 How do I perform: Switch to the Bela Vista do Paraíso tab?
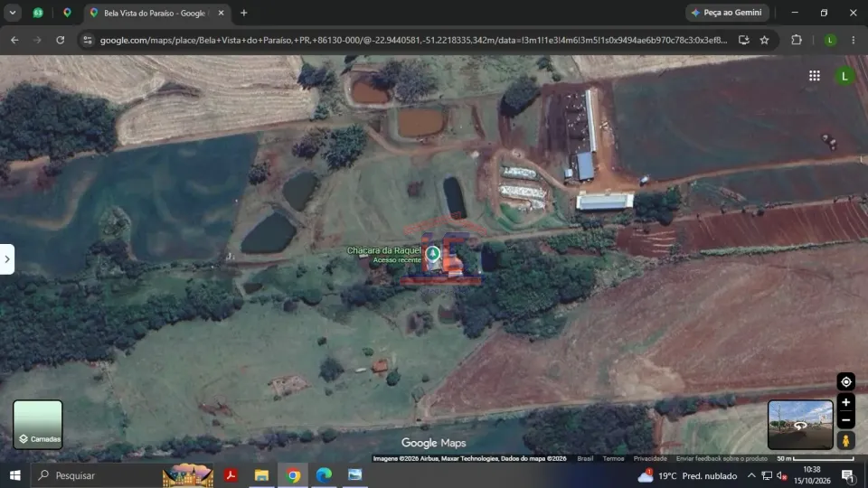coord(156,13)
